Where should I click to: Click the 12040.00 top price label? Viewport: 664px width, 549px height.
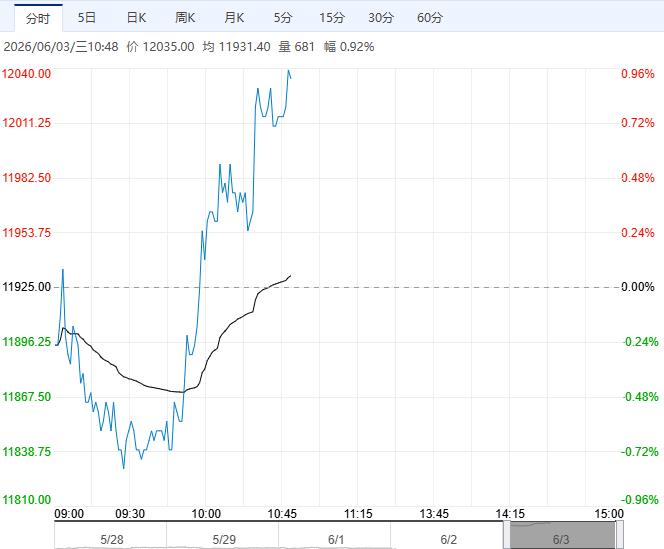(x=26, y=74)
